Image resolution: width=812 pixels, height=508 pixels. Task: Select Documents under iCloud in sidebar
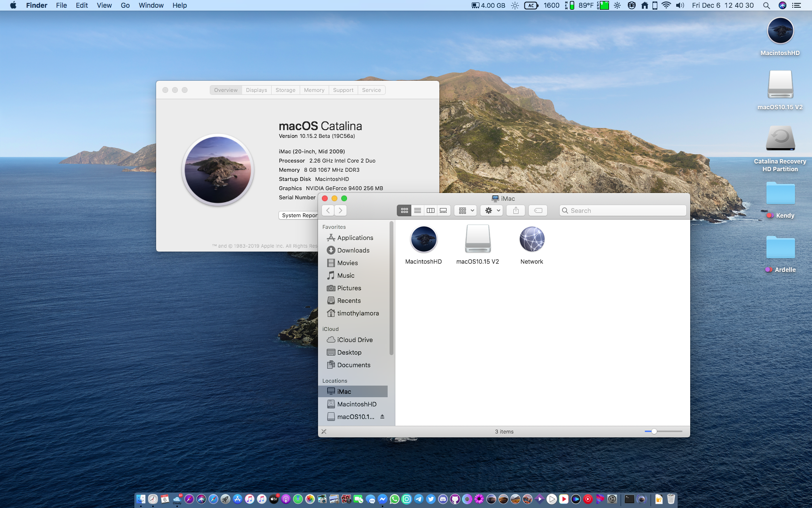point(348,365)
